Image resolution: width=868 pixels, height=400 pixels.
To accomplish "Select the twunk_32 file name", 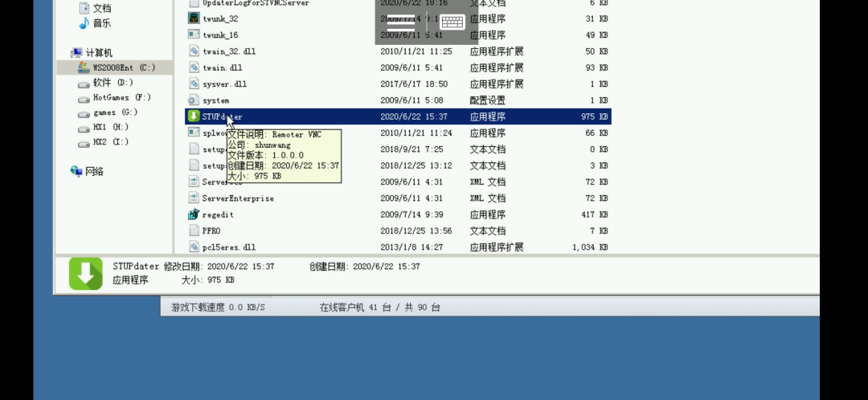I will point(220,18).
